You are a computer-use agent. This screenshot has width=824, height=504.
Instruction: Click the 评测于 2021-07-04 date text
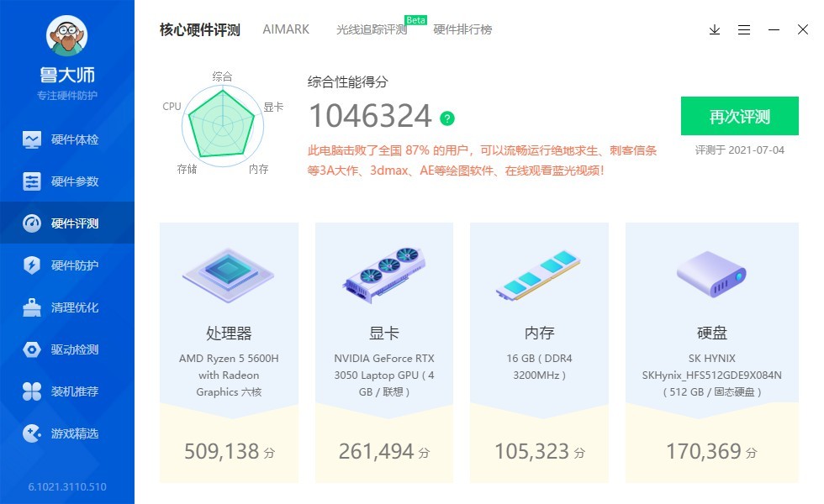tap(739, 150)
